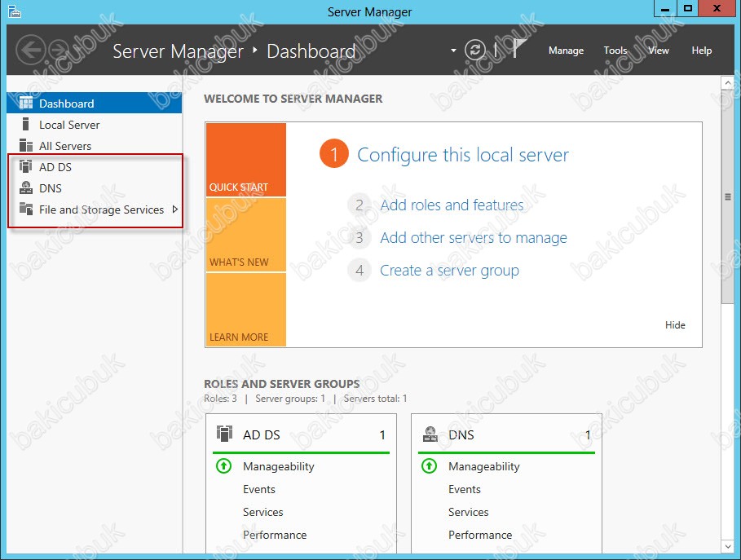This screenshot has height=560, width=741.
Task: Open Services in the AD DS tile
Action: 262,512
